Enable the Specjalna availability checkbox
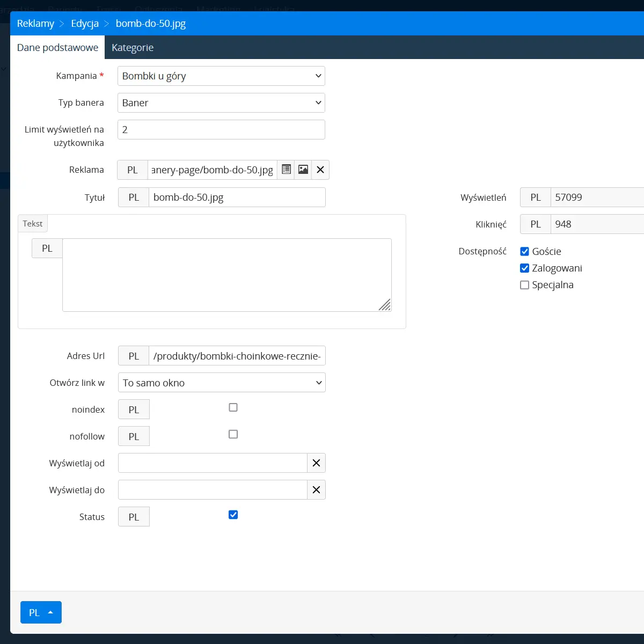This screenshot has width=644, height=644. 525,284
